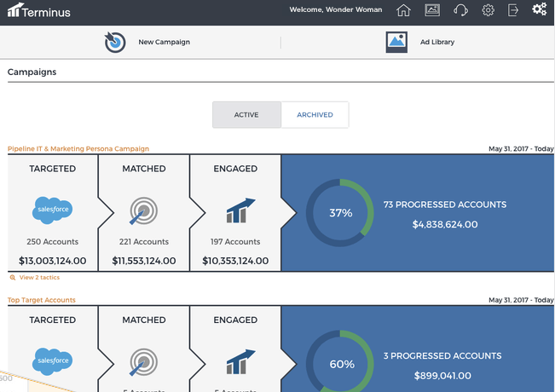Click 221 Accounts in Matched
The image size is (555, 392).
(144, 242)
